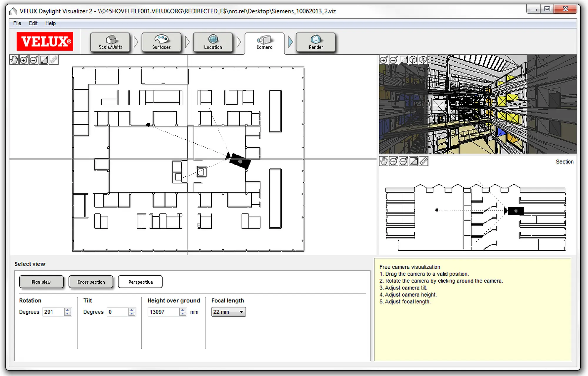Select the pan hand tool in plan view
The image size is (588, 376).
click(14, 60)
